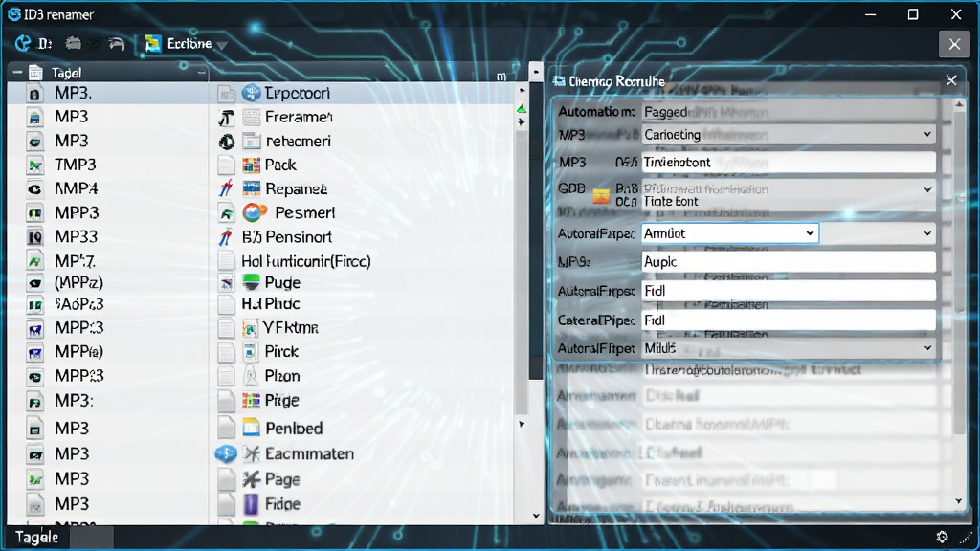Image resolution: width=980 pixels, height=551 pixels.
Task: Open the dropdown arrow in the GDB row
Action: [927, 189]
